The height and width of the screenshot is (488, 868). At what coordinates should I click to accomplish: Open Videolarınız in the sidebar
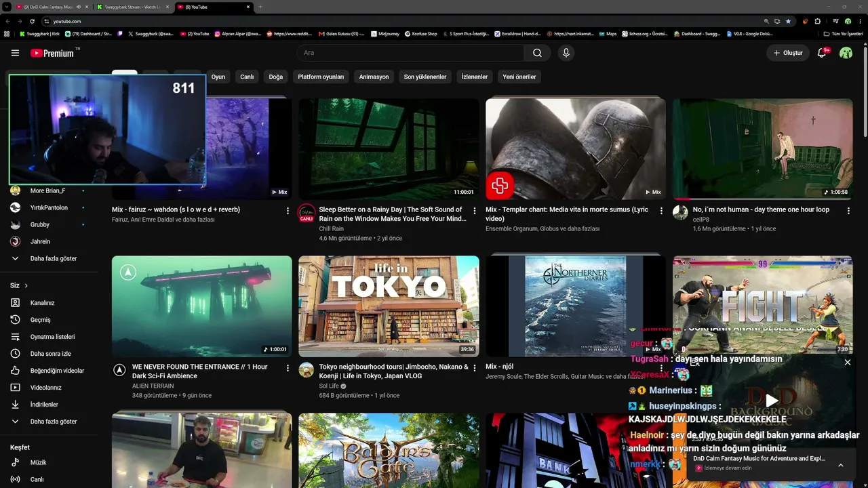(x=46, y=388)
